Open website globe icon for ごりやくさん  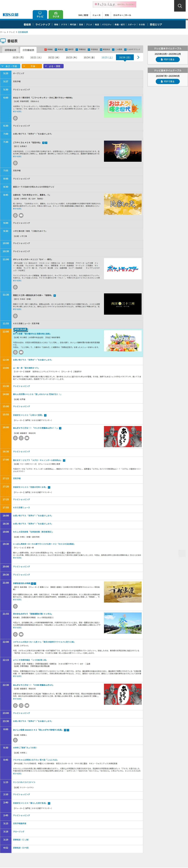15,163
